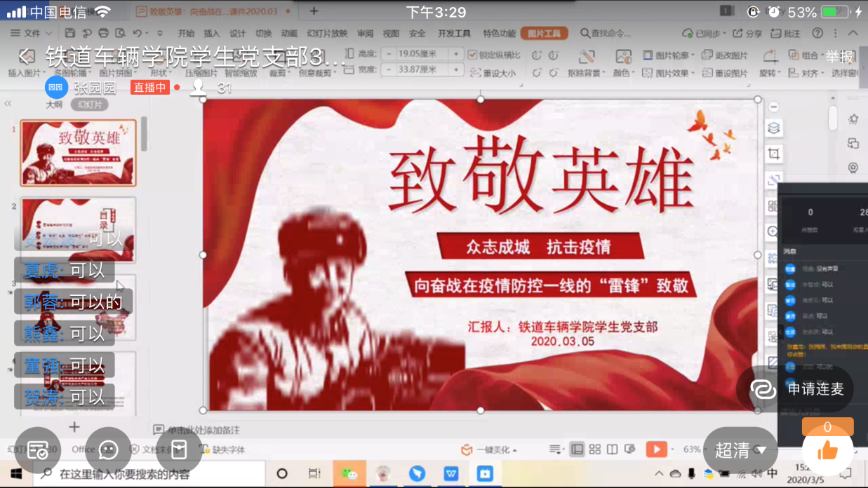Click the 重设图片 button

tap(725, 73)
